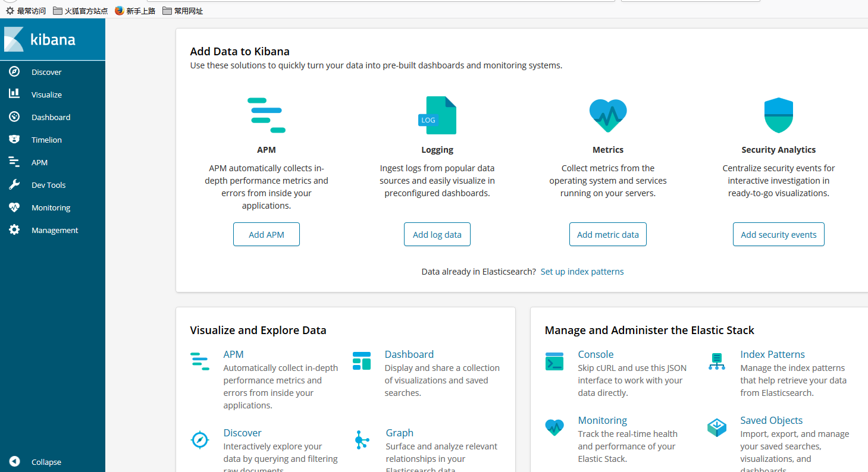This screenshot has width=868, height=472.
Task: Open the Monitoring link in Manage section
Action: [x=603, y=420]
